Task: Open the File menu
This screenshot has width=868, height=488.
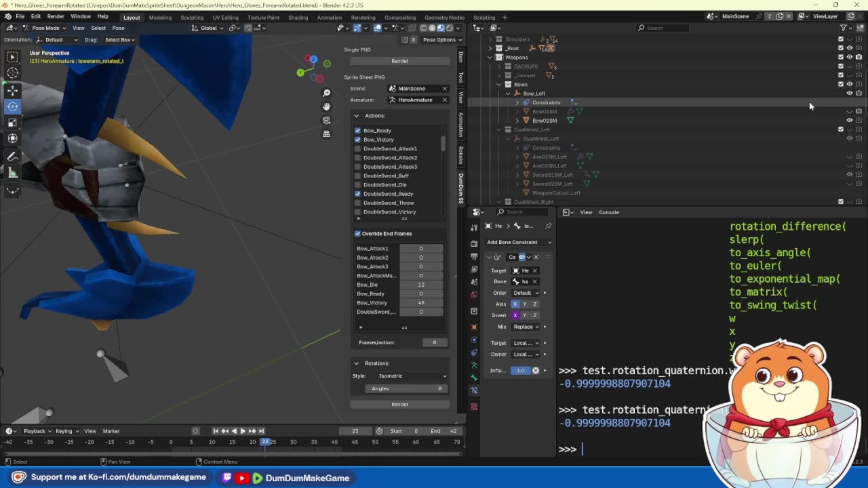Action: [x=20, y=16]
